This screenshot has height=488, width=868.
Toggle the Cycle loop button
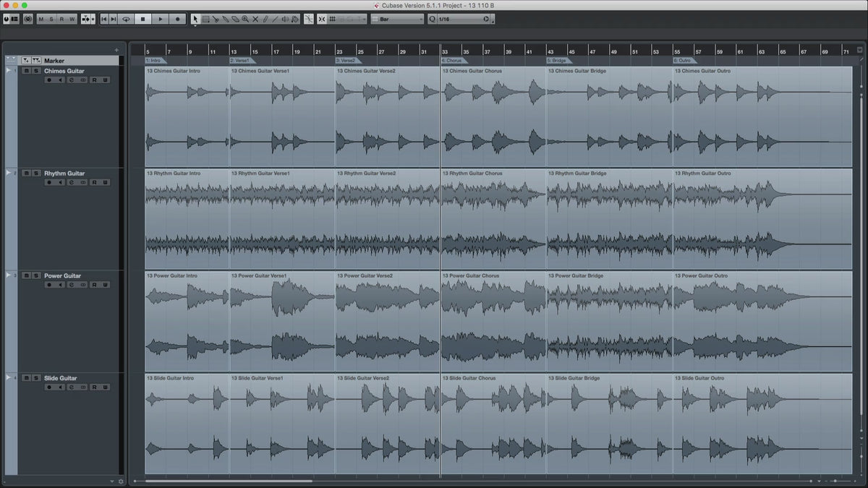click(x=126, y=20)
